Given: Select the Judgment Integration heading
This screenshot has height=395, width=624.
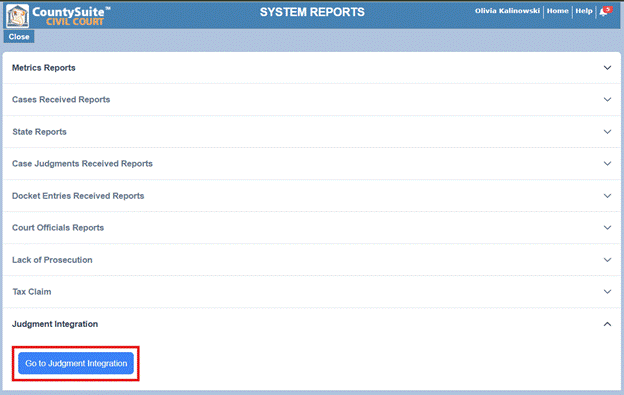Looking at the screenshot, I should click(55, 324).
